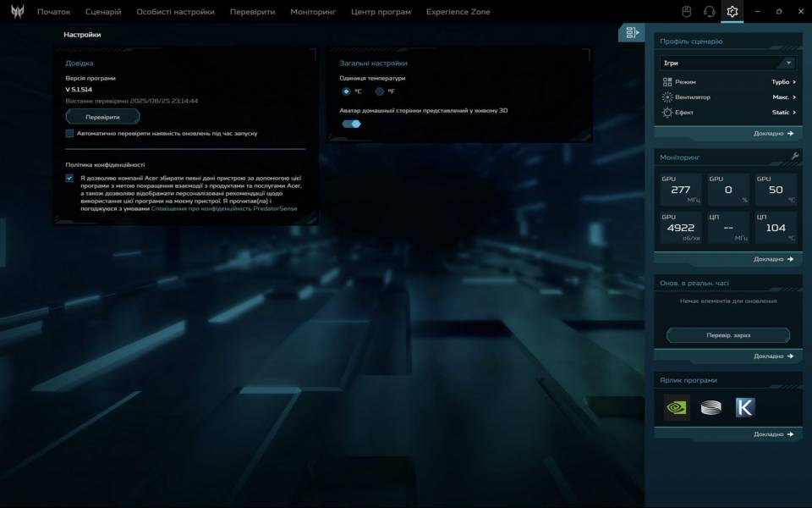Switch to the Моніторинг tab
The width and height of the screenshot is (812, 508).
tap(312, 12)
